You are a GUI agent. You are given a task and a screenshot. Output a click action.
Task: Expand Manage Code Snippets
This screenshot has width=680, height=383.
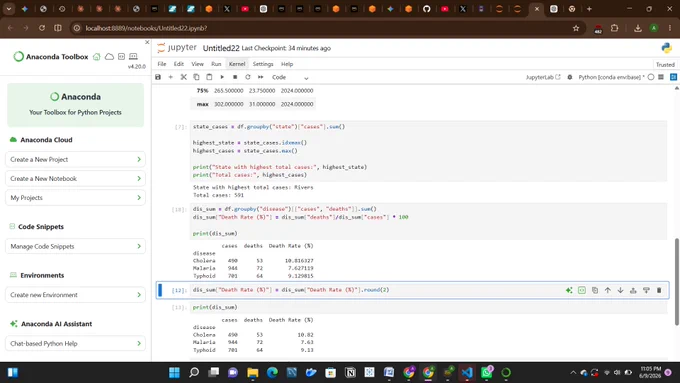coord(75,246)
